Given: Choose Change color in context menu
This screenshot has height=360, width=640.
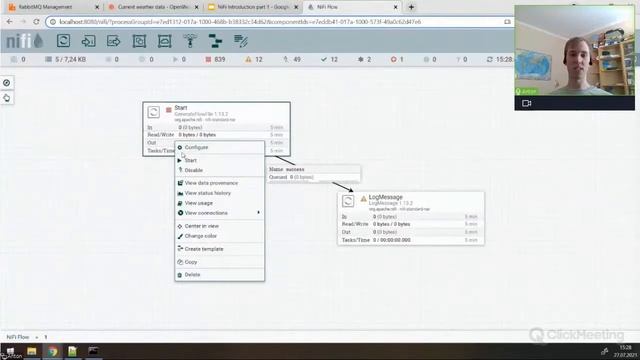Looking at the screenshot, I should (x=220, y=236).
